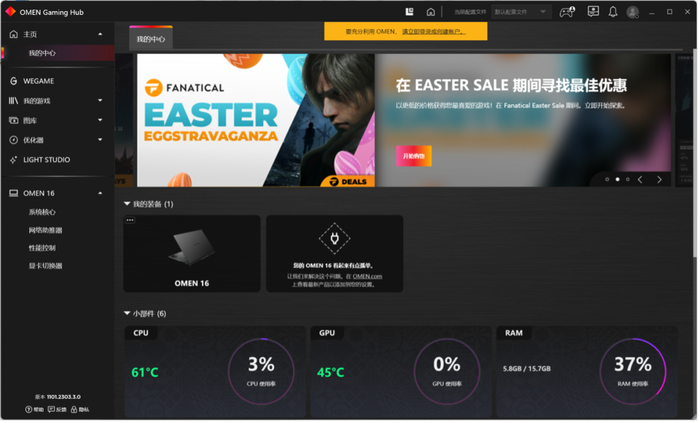
Task: Click 反馈 feedback link at bottom
Action: [x=57, y=409]
